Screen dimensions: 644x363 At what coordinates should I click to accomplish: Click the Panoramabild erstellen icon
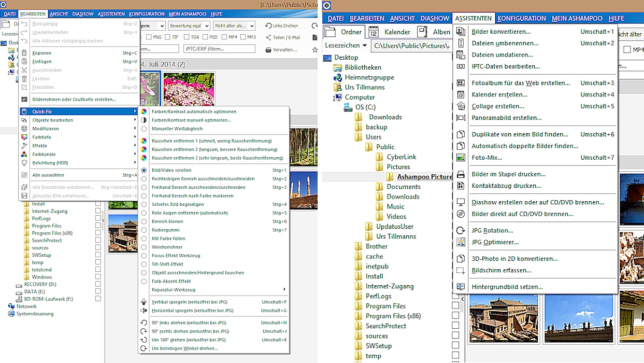461,118
